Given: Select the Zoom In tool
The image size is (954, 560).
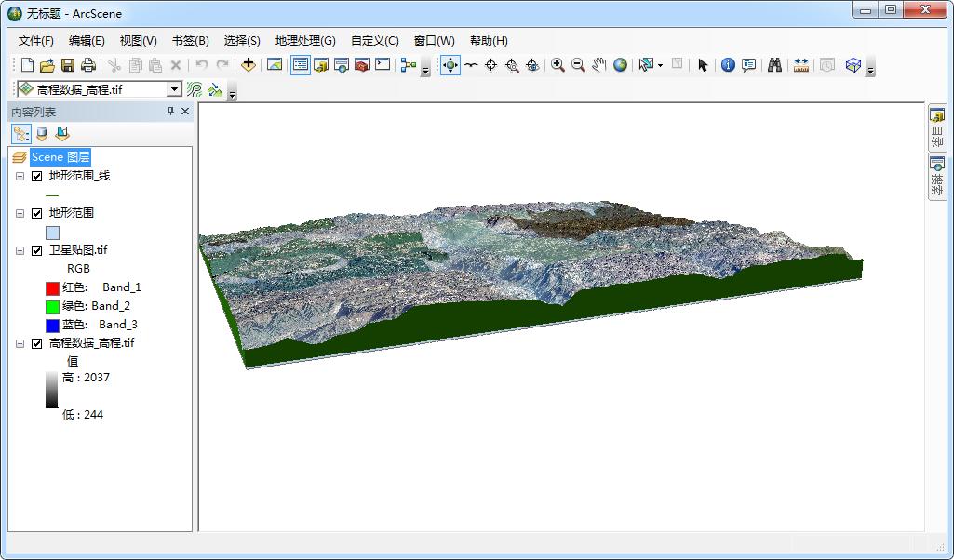Looking at the screenshot, I should click(x=558, y=65).
